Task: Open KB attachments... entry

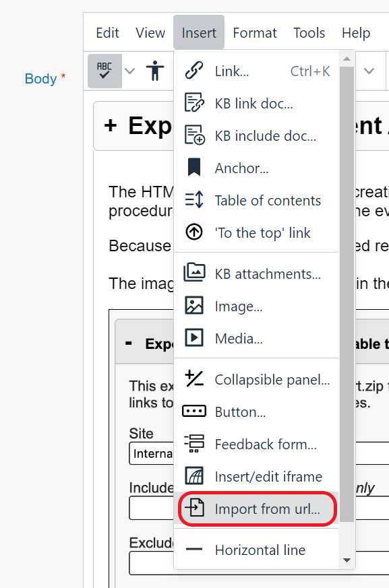Action: pos(256,273)
